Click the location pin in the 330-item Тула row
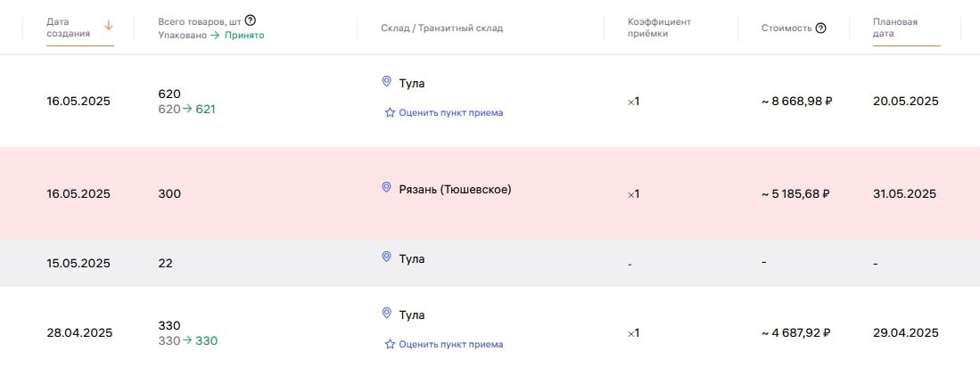Viewport: 980px width, 376px height. pos(386,313)
